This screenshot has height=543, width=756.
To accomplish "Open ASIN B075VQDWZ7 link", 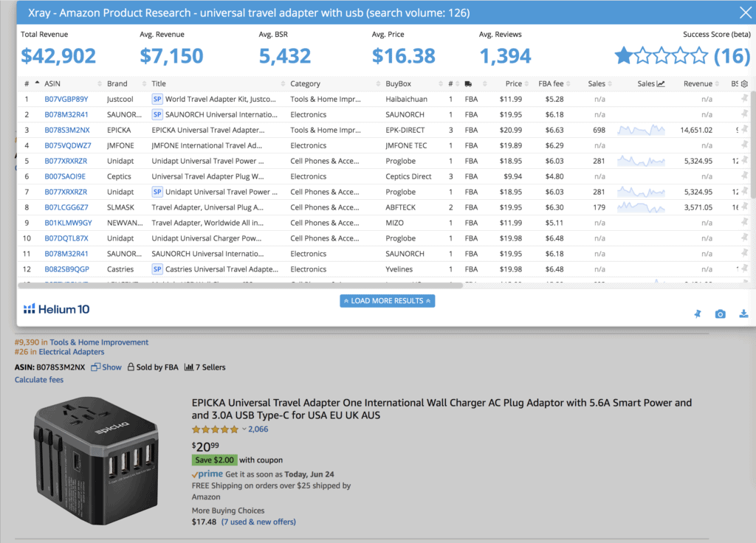I will [x=68, y=145].
